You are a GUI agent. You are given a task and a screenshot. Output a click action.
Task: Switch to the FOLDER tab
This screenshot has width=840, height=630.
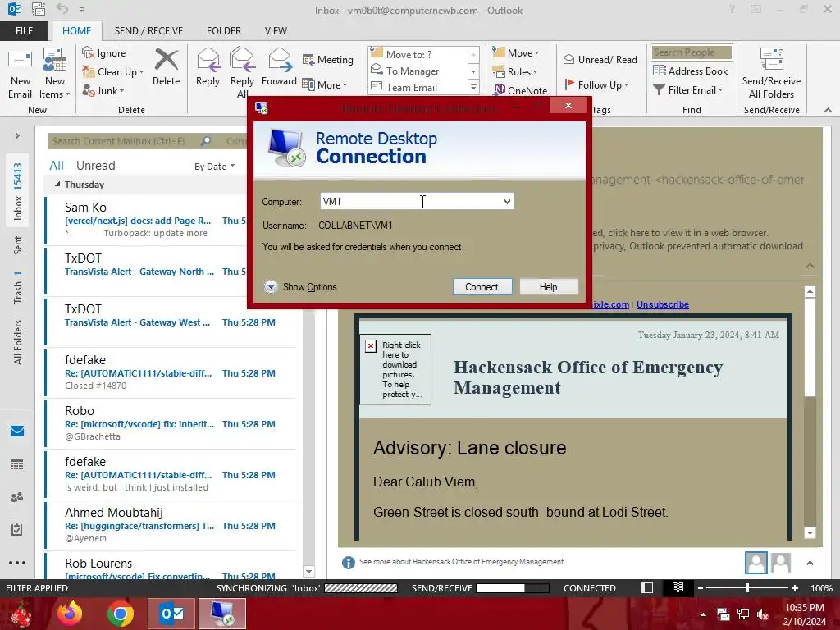pos(224,31)
